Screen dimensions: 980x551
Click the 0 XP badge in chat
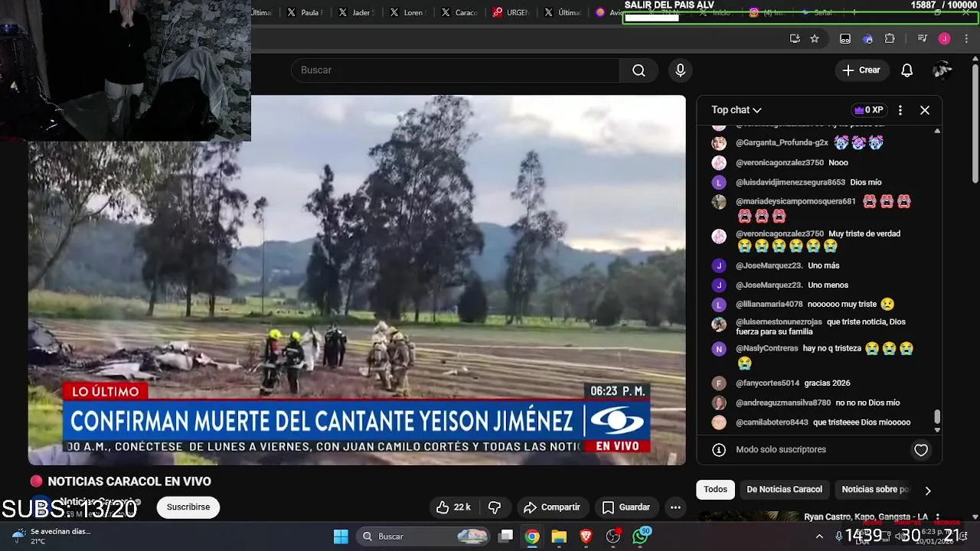tap(869, 110)
